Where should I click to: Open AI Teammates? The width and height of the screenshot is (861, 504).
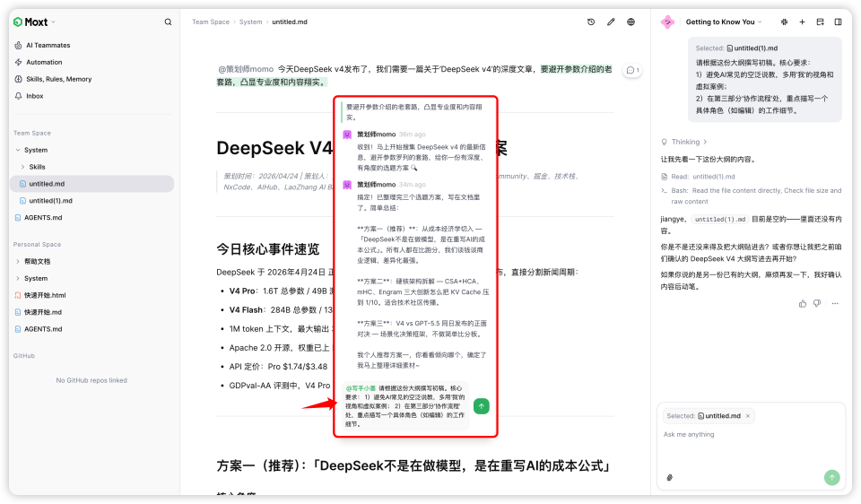(x=48, y=45)
